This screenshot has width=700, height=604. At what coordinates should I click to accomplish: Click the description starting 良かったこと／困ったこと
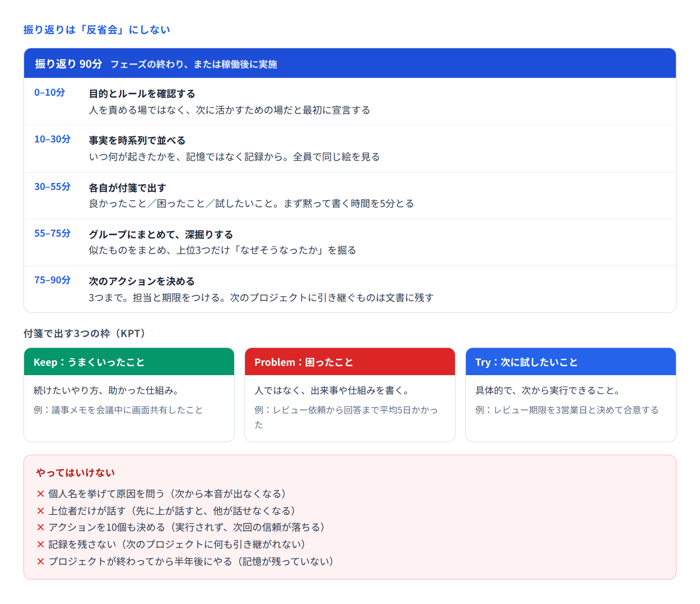point(252,204)
